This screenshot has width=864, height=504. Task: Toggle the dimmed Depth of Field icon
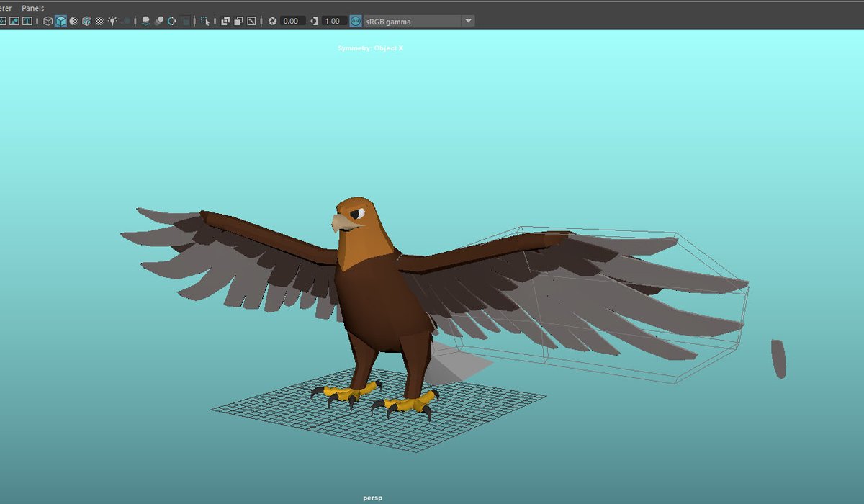tap(185, 21)
